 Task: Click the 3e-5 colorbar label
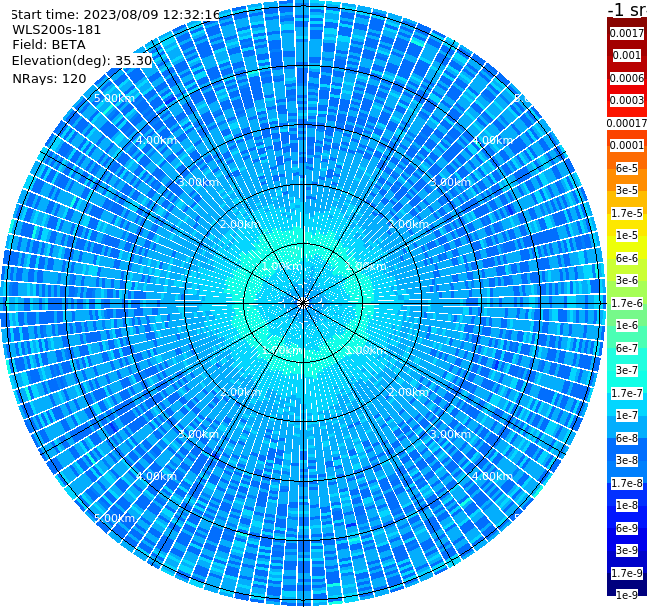627,190
